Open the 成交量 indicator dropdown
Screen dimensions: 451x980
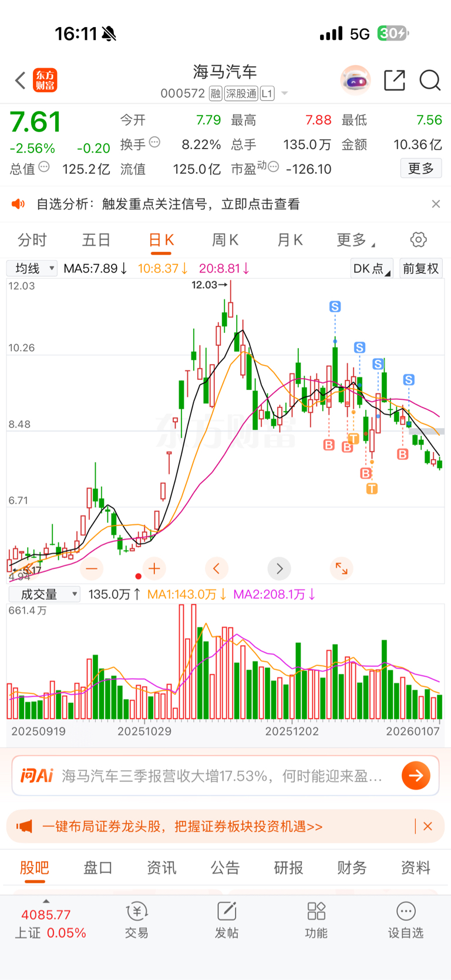click(44, 594)
